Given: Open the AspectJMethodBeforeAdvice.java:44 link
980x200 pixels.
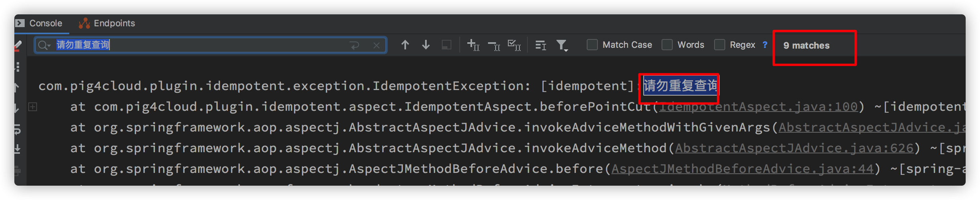Looking at the screenshot, I should click(742, 169).
